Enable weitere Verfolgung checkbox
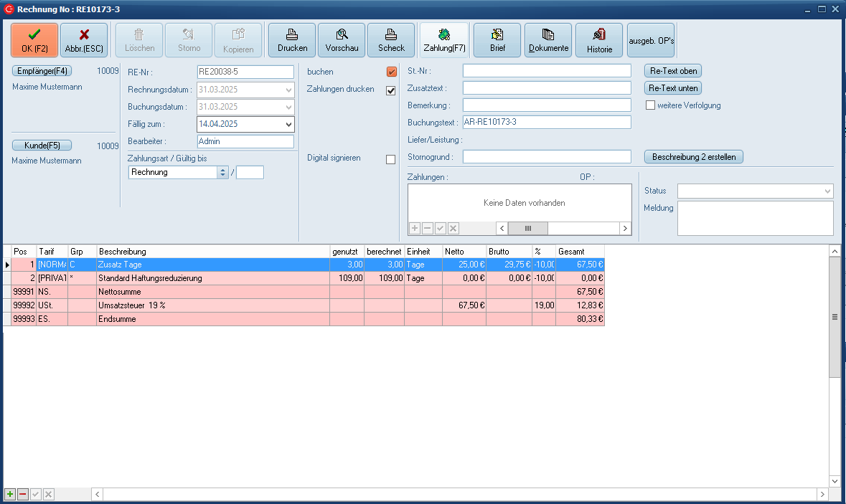 [651, 105]
